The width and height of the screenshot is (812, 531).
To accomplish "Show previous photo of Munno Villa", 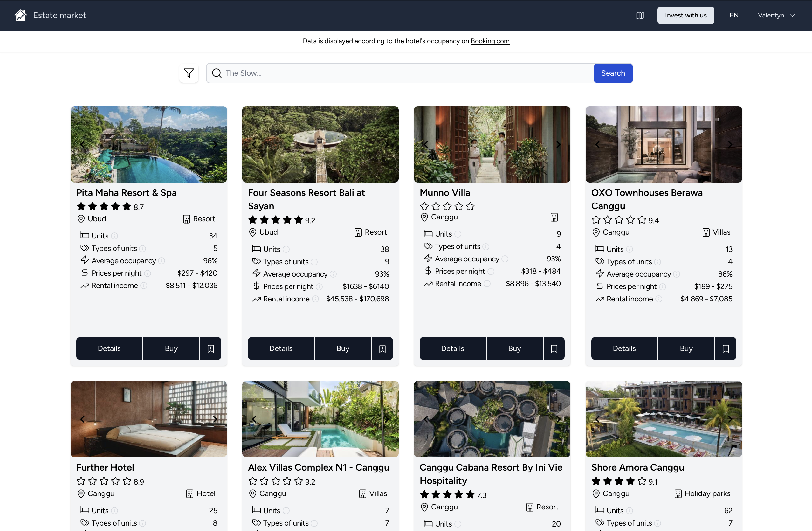I will tap(425, 144).
